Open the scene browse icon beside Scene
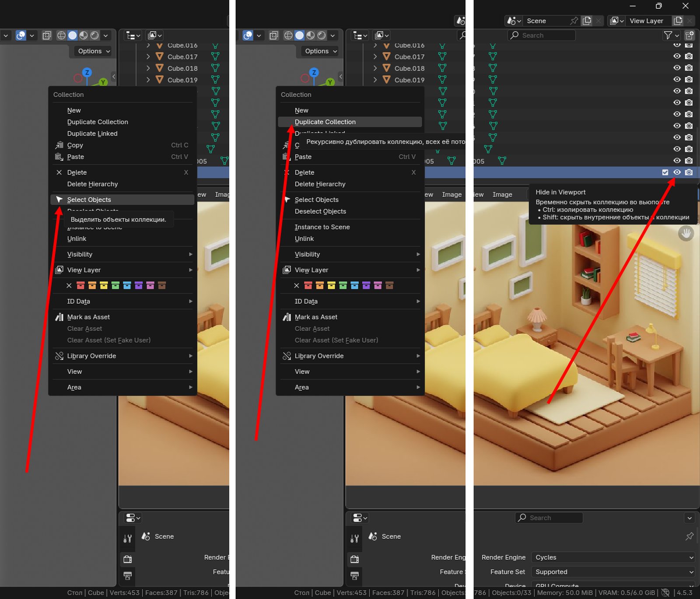 tap(514, 21)
